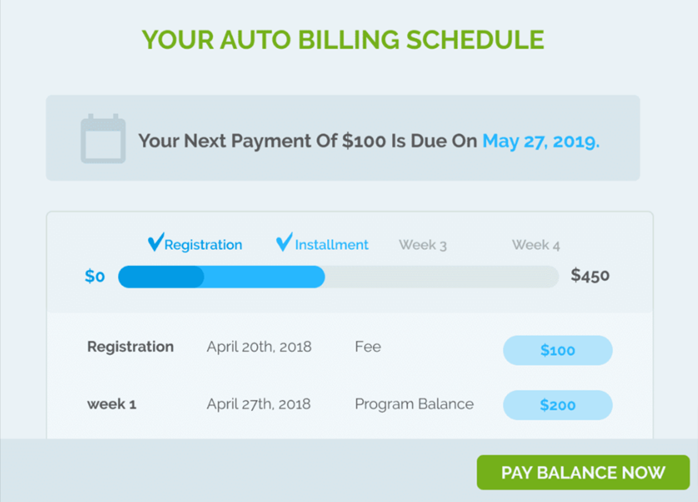This screenshot has width=698, height=502.
Task: Select the Week 3 step label
Action: click(423, 245)
